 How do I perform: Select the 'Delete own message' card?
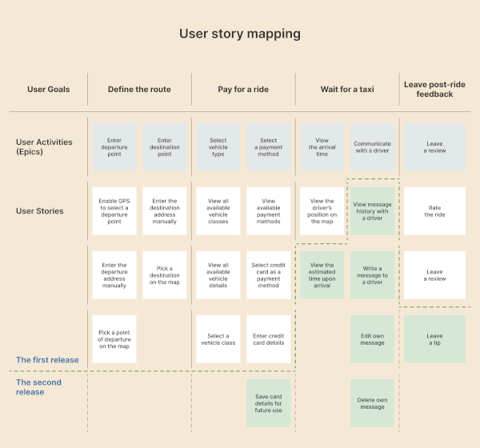[x=372, y=403]
